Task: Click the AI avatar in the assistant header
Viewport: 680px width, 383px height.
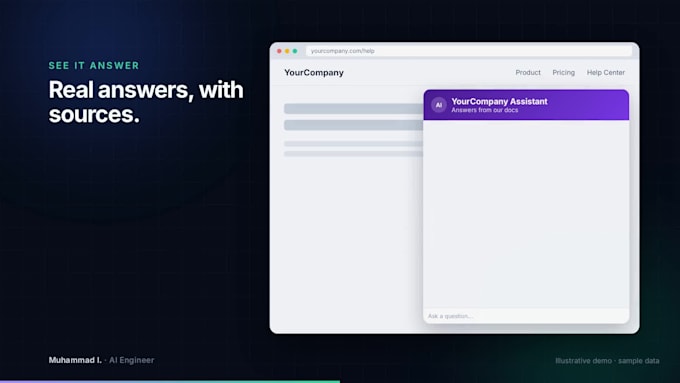Action: (x=438, y=105)
